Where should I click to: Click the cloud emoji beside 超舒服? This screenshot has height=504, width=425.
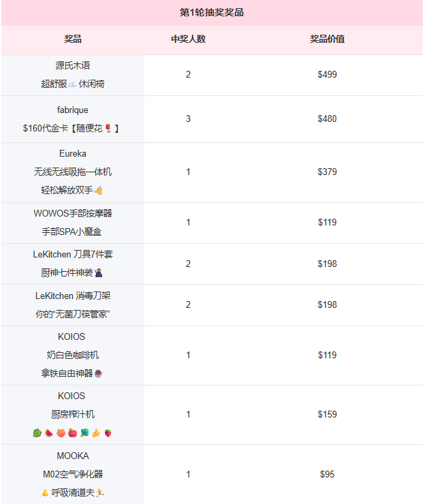(x=73, y=84)
